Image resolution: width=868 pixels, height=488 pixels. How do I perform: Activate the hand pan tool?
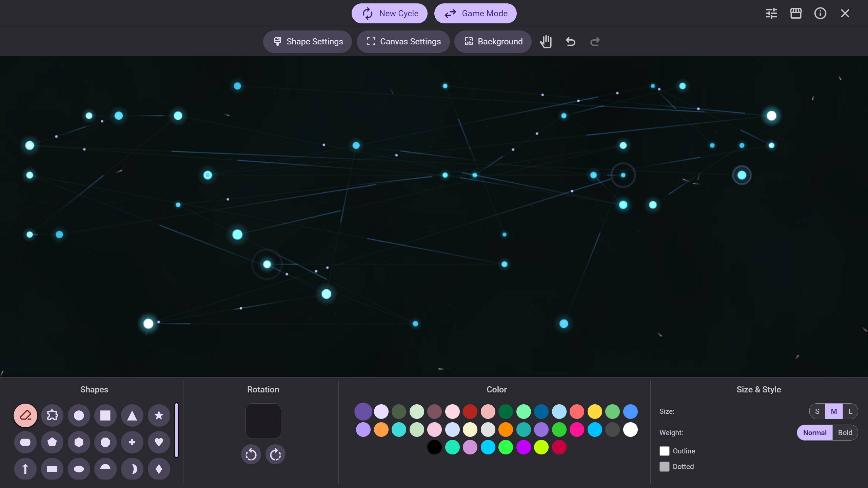pyautogui.click(x=546, y=41)
